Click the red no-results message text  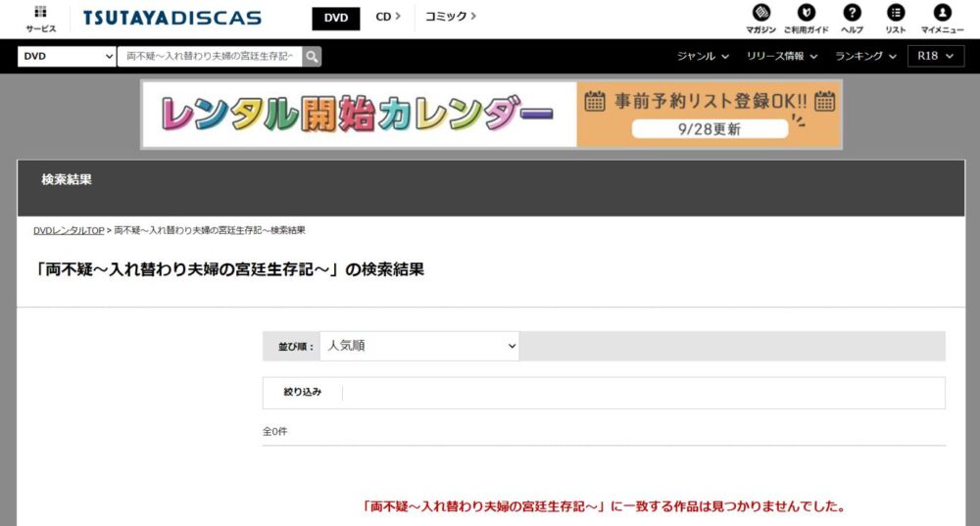(x=604, y=506)
